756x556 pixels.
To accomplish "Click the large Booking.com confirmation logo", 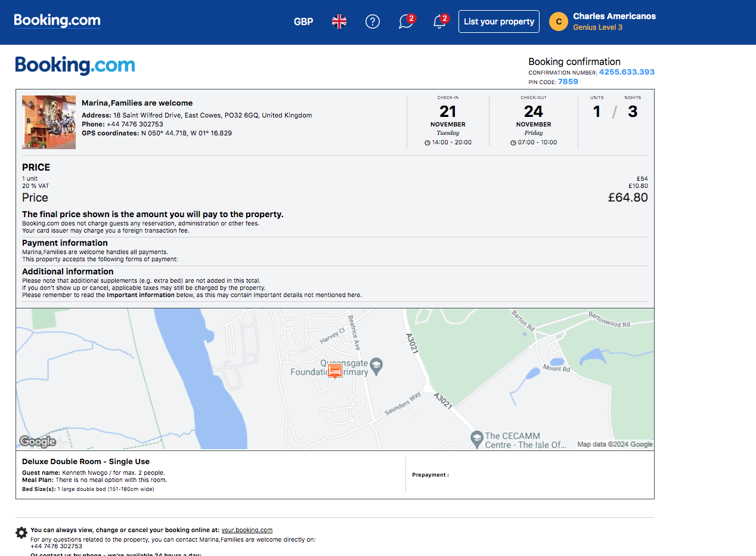I will (75, 65).
